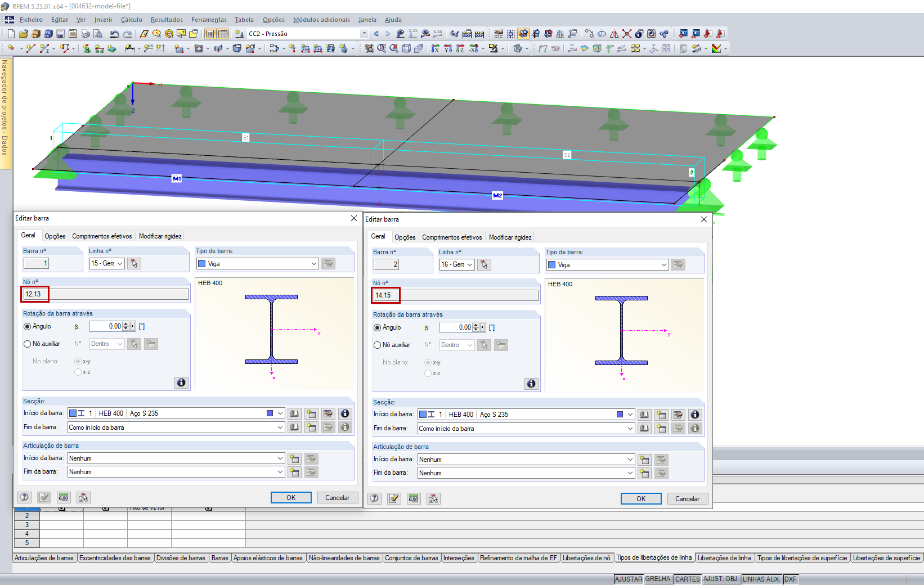
Task: Click the color scale icon in second toolbar
Action: pyautogui.click(x=716, y=48)
